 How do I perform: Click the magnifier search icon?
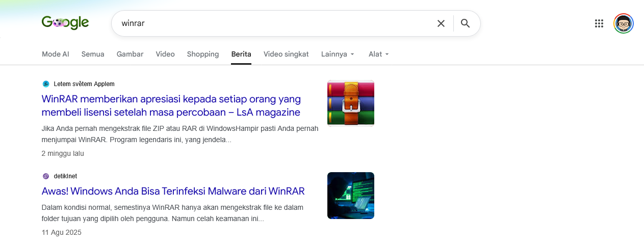(465, 23)
